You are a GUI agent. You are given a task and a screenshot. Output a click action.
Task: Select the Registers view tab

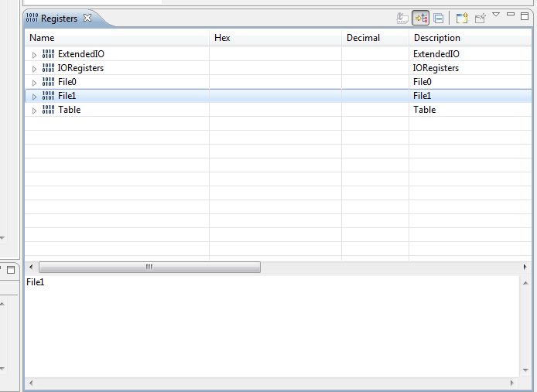(59, 18)
